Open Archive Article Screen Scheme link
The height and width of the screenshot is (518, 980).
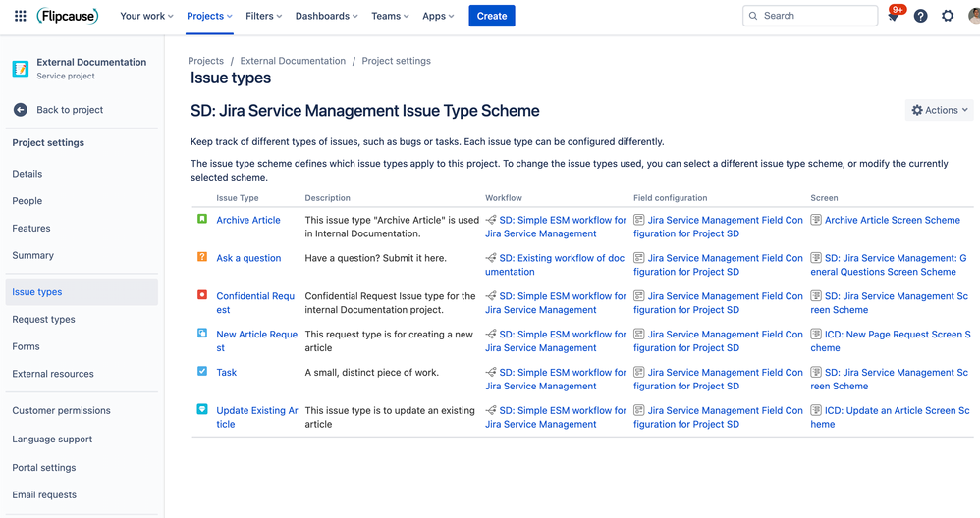pyautogui.click(x=892, y=220)
